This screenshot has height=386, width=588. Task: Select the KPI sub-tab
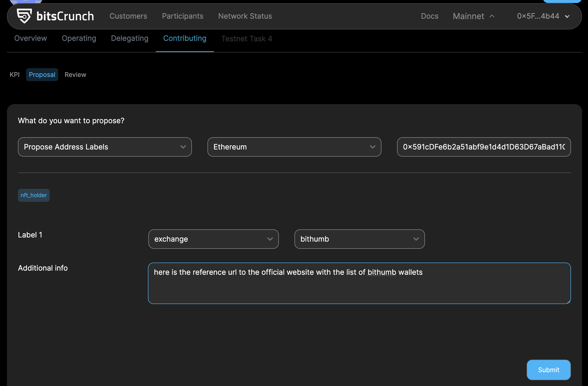[14, 75]
